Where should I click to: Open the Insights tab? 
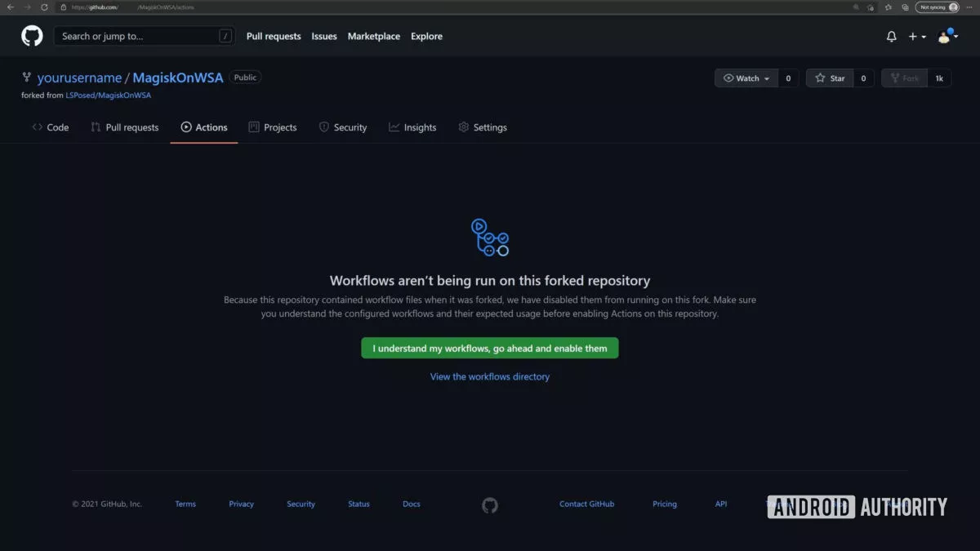pos(412,127)
